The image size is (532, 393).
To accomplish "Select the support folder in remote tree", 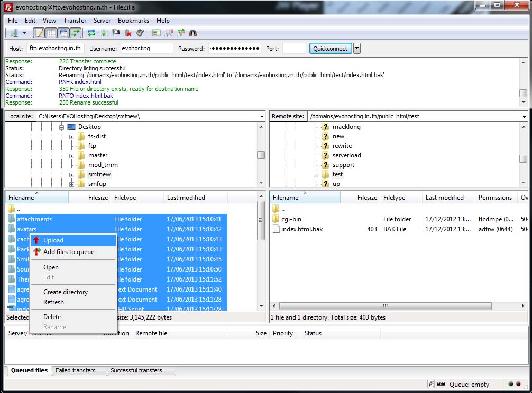I will click(x=343, y=165).
